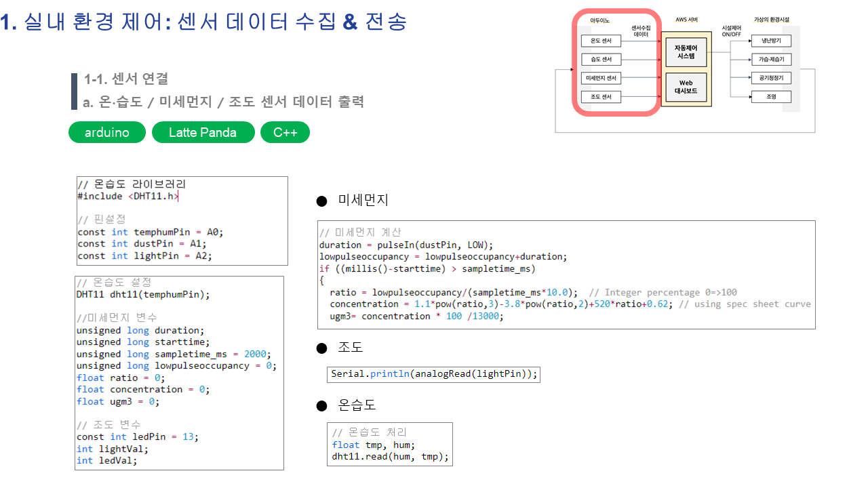Select the 가습·제습기 facility box
This screenshot has width=868, height=488.
point(771,60)
